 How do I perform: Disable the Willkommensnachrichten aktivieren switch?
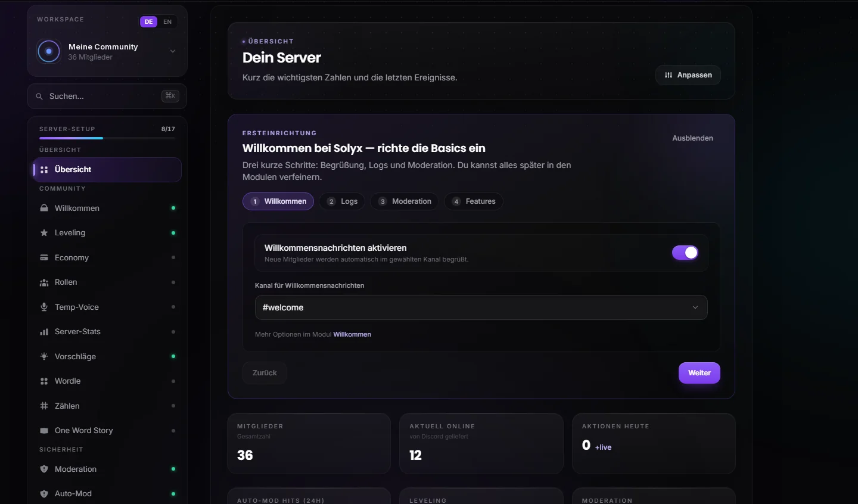[x=685, y=253]
